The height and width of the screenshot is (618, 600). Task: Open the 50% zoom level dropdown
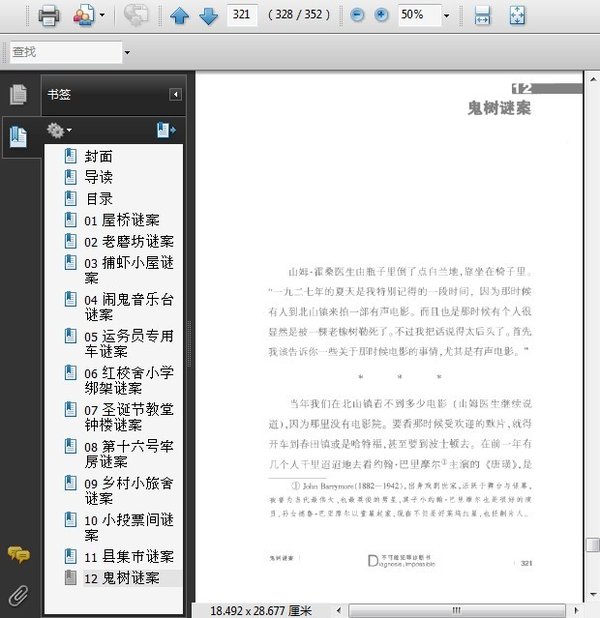click(446, 15)
